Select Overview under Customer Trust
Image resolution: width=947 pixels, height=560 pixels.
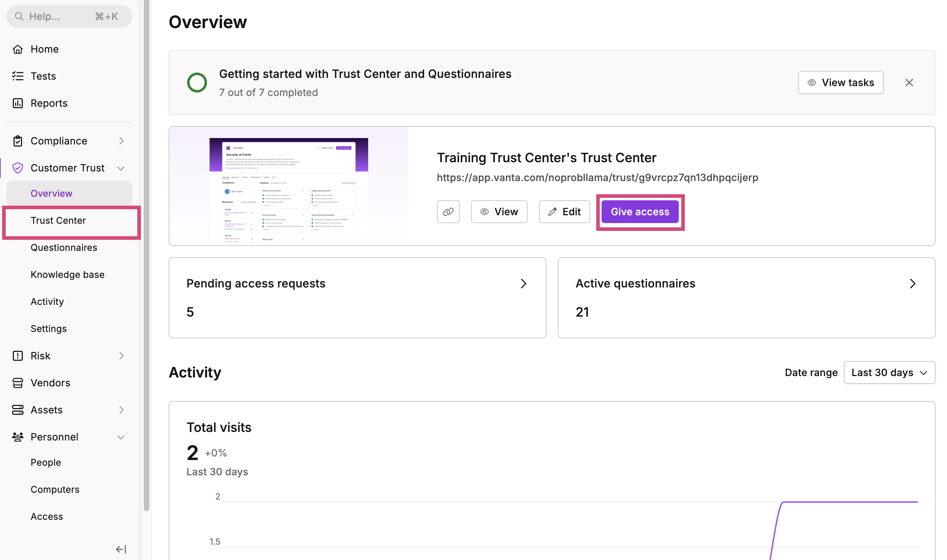[x=69, y=193]
